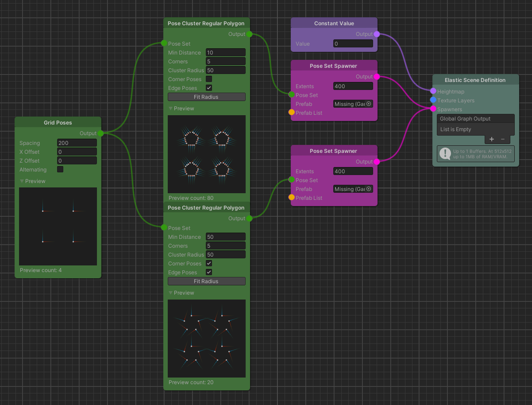Disable Edge Poses on the top polygon node
532x405 pixels.
pos(208,88)
